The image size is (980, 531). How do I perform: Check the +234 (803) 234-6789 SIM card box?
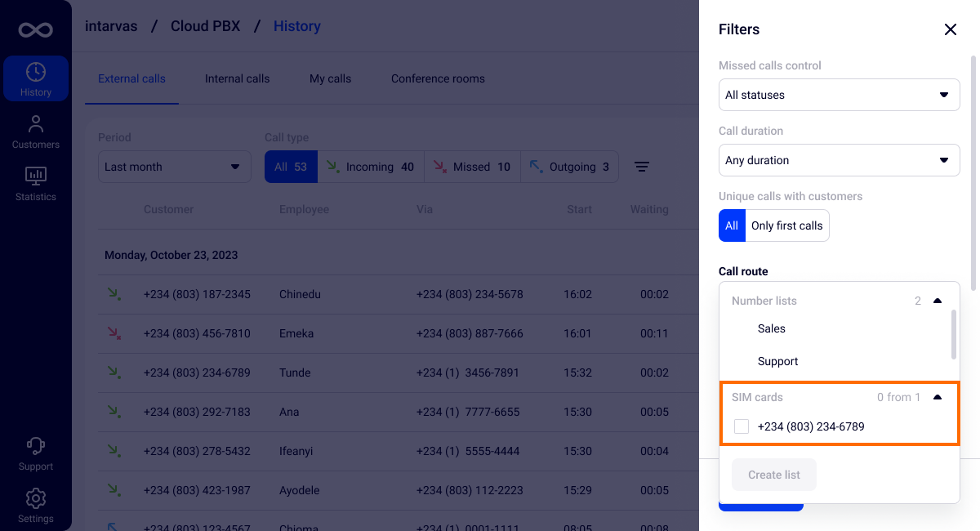click(742, 426)
